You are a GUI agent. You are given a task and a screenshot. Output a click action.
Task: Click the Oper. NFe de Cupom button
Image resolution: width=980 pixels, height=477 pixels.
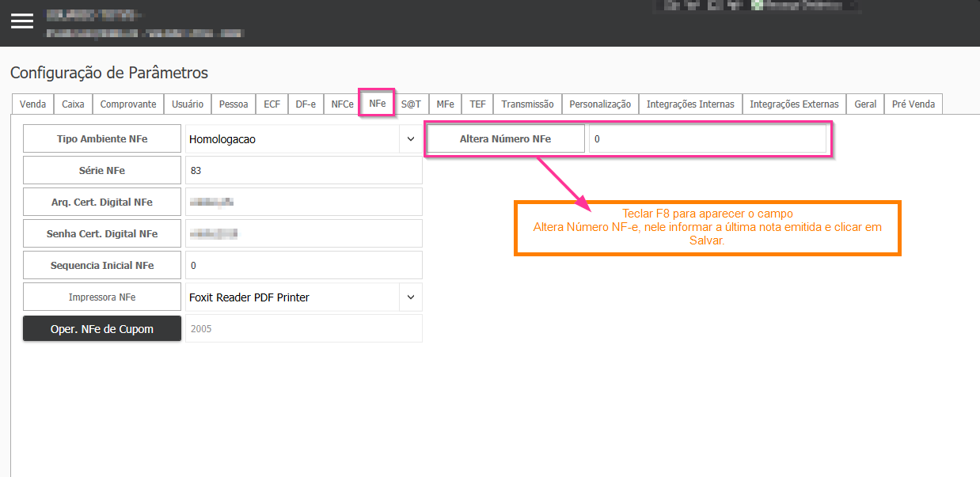102,328
